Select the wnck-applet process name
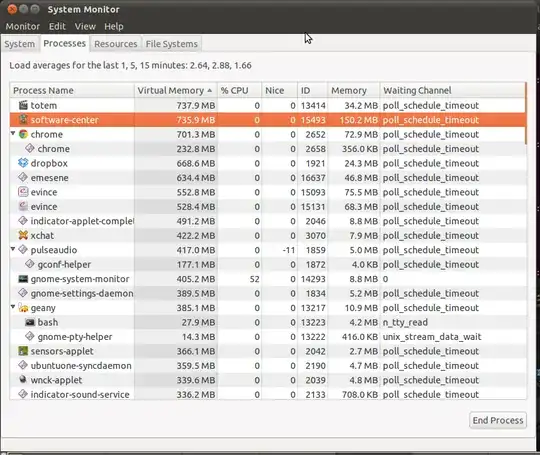Viewport: 540px width, 455px height. pyautogui.click(x=56, y=380)
